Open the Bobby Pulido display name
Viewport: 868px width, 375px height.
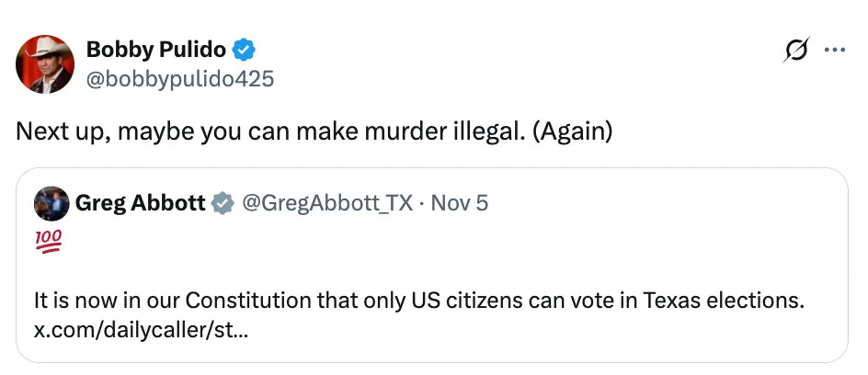coord(156,49)
